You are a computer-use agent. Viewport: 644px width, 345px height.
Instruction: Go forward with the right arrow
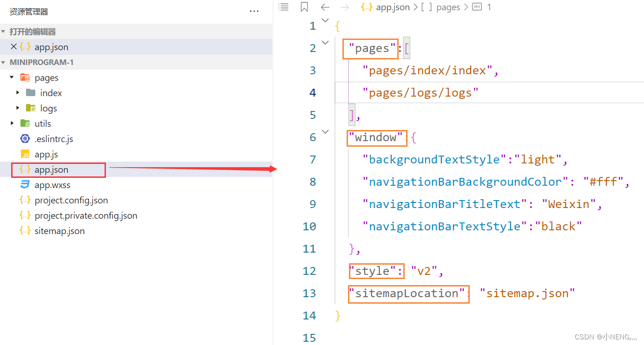[345, 7]
